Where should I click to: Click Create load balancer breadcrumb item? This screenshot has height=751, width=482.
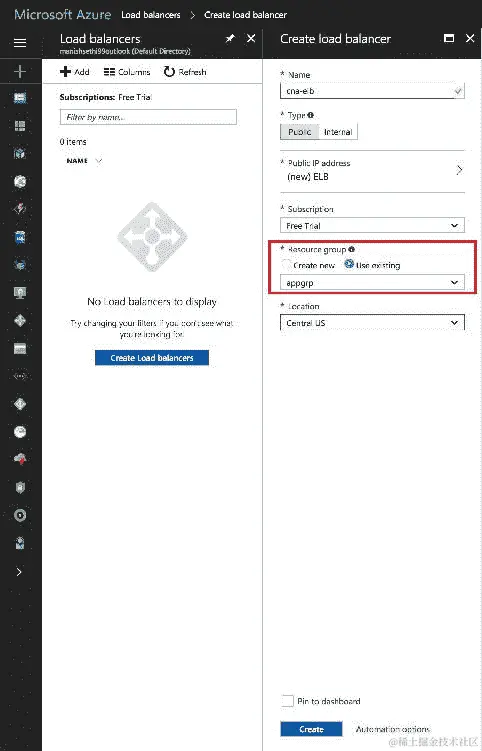point(245,15)
